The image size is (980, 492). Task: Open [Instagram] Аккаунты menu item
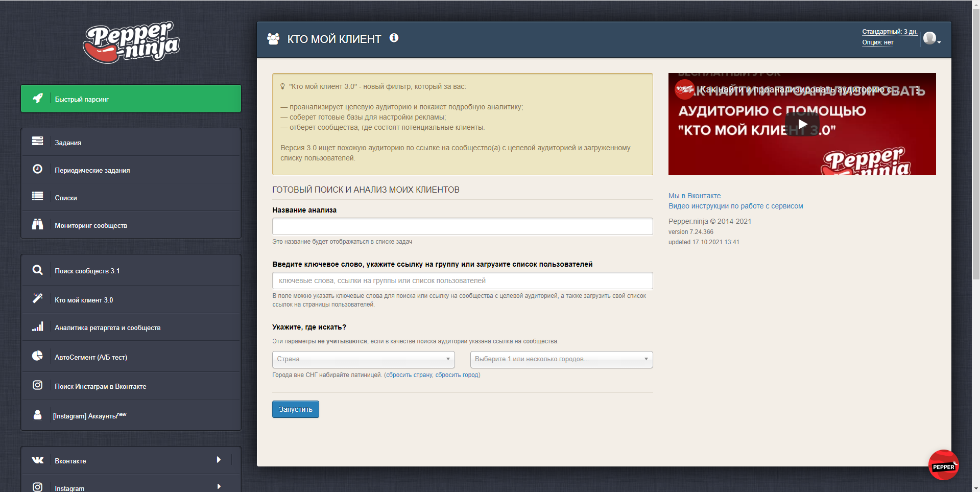131,415
